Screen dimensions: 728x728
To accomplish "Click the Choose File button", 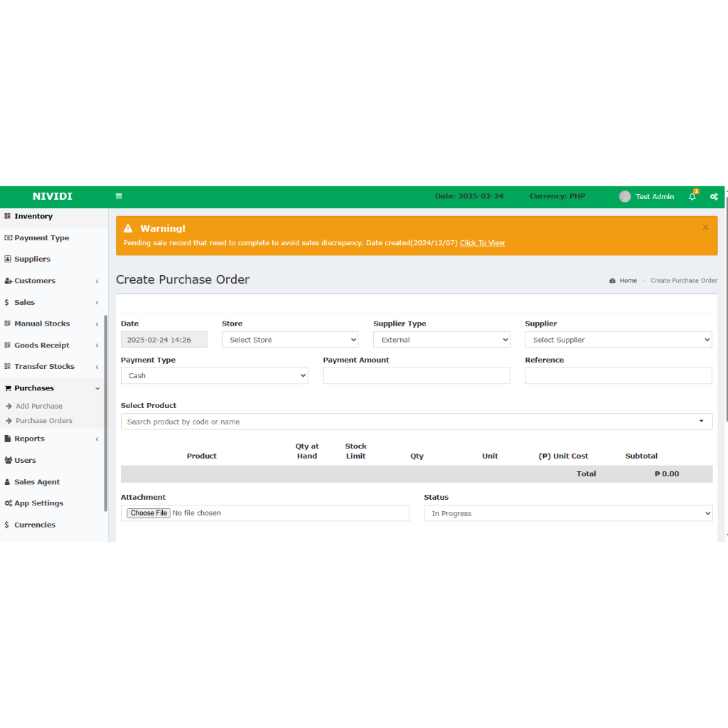I will (149, 513).
